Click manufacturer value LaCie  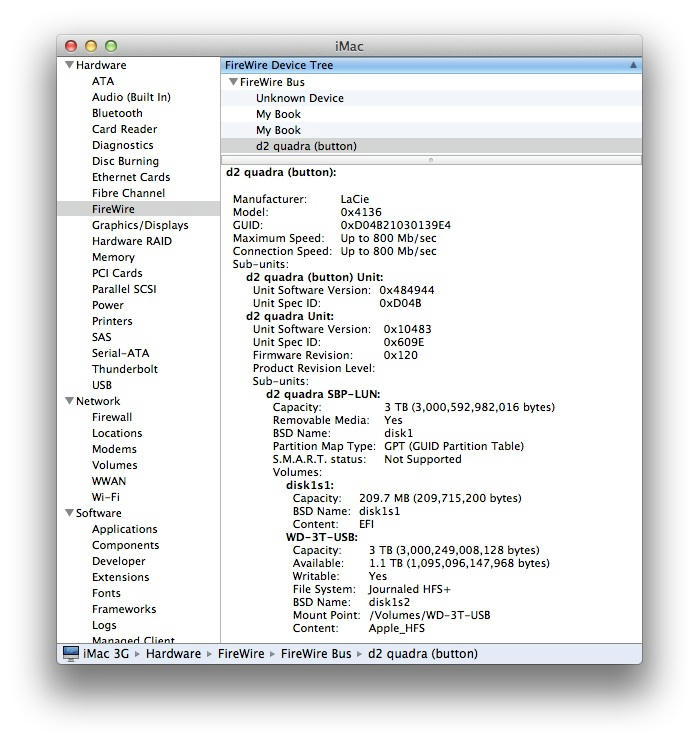pyautogui.click(x=354, y=199)
